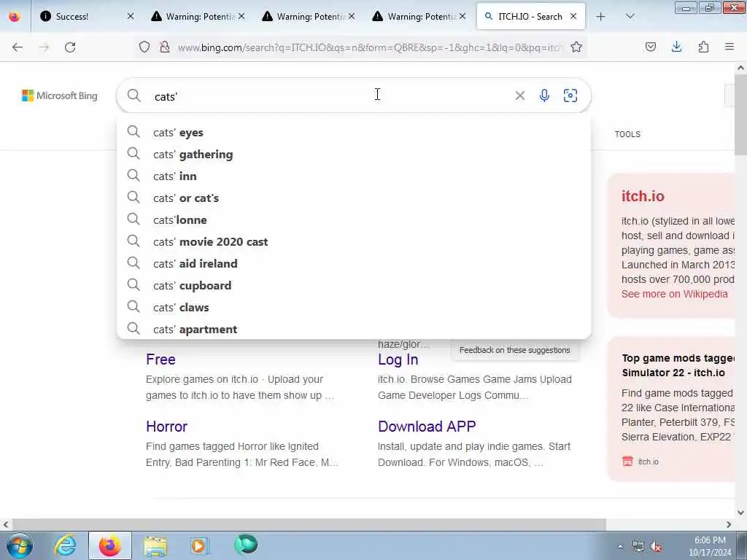Open the itch.io source link with store icon
The height and width of the screenshot is (560, 747).
[x=640, y=462]
